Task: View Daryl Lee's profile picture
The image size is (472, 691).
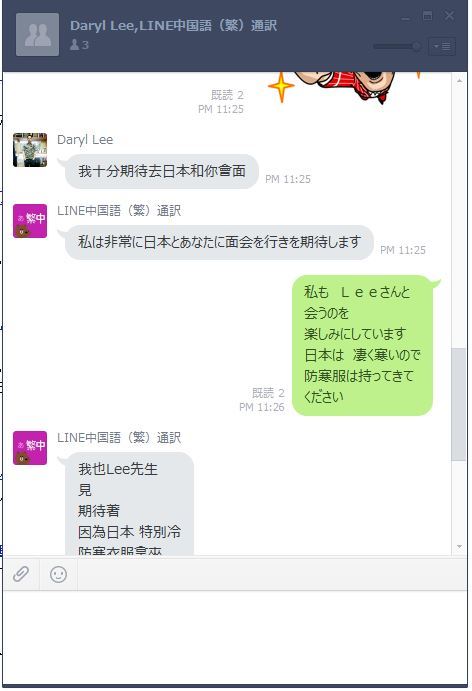Action: click(30, 150)
